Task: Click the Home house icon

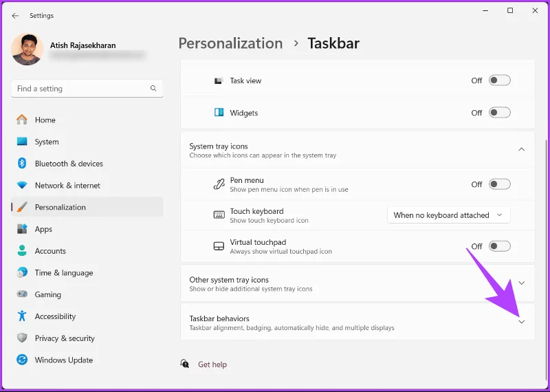Action: point(22,120)
